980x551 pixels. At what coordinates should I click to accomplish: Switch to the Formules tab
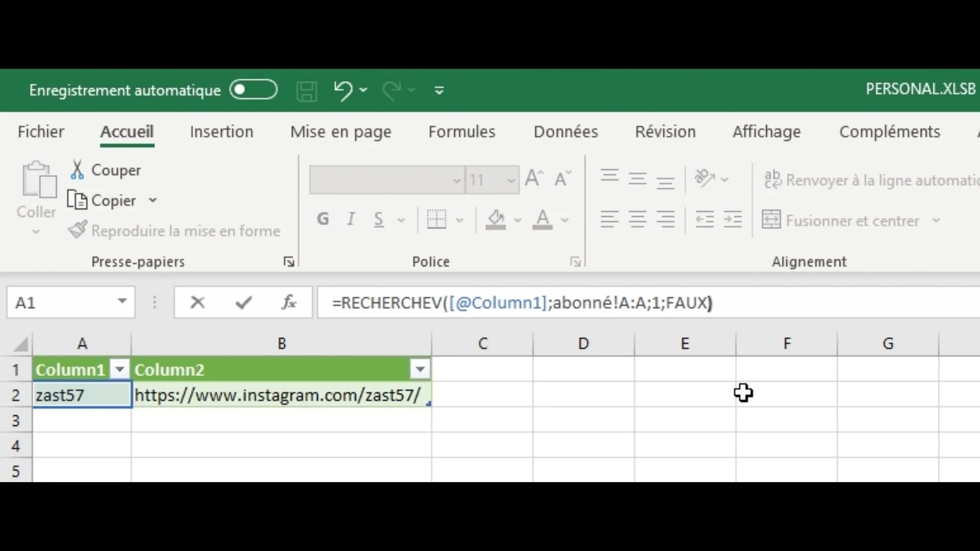tap(461, 132)
